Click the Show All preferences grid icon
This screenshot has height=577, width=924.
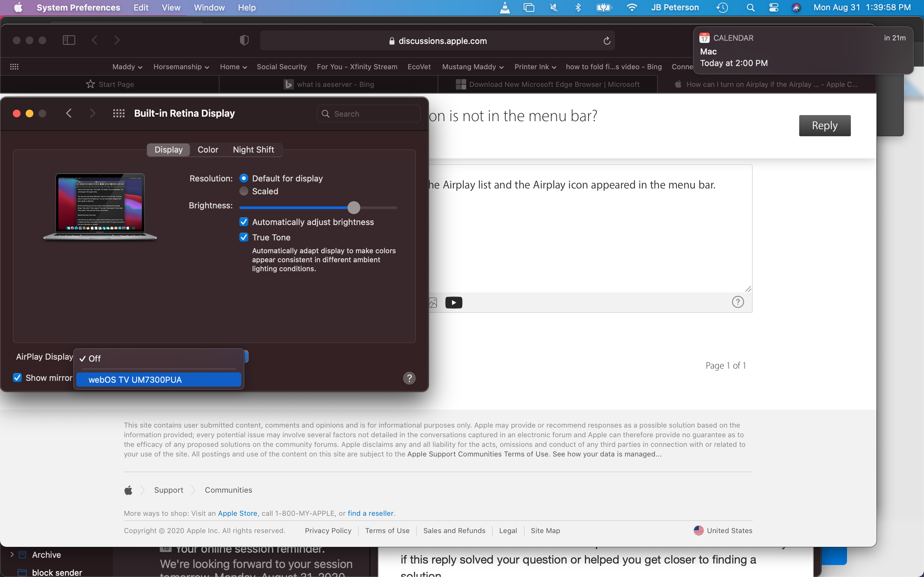pos(119,113)
